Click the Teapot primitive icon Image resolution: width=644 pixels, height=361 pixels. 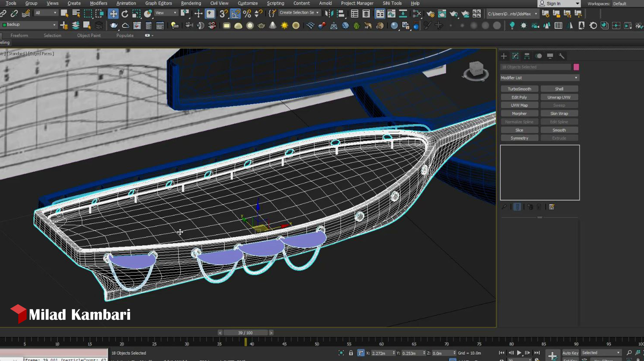(261, 25)
